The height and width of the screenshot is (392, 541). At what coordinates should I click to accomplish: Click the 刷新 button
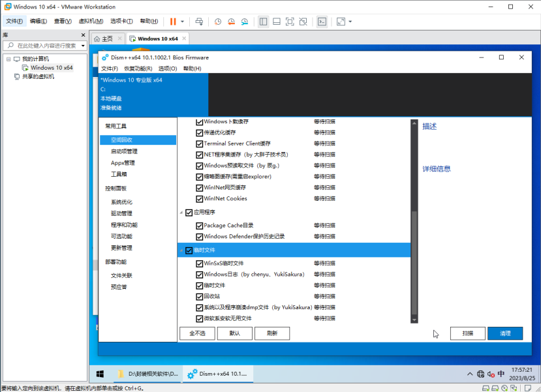(272, 333)
